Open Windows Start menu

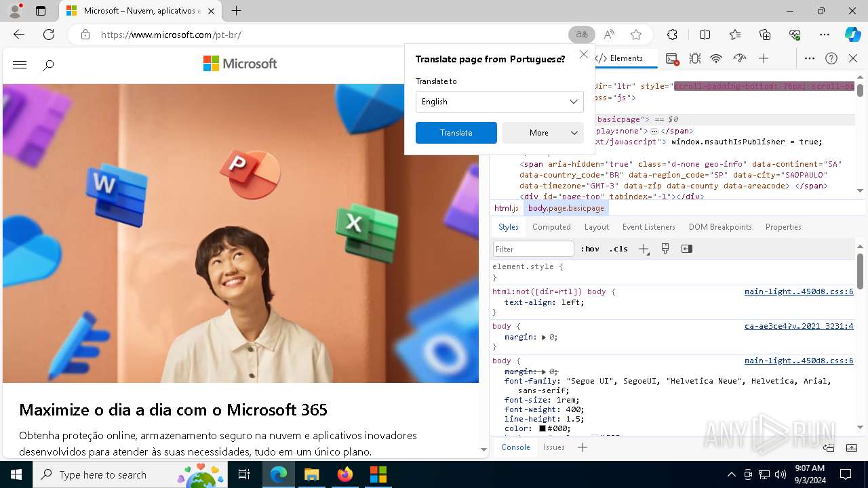(16, 474)
